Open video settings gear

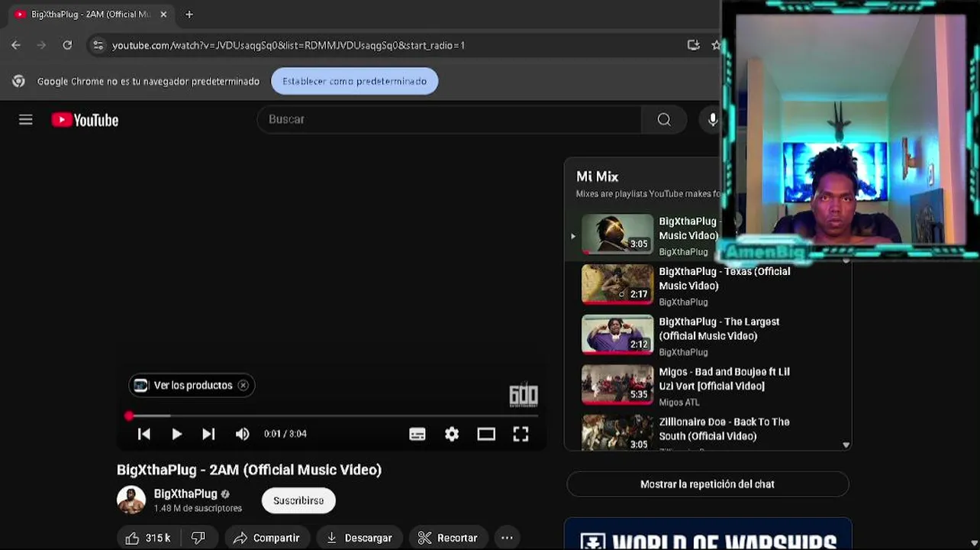coord(452,434)
